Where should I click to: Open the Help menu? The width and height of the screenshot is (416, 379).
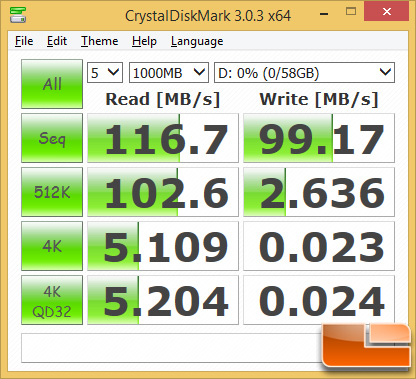tap(144, 41)
